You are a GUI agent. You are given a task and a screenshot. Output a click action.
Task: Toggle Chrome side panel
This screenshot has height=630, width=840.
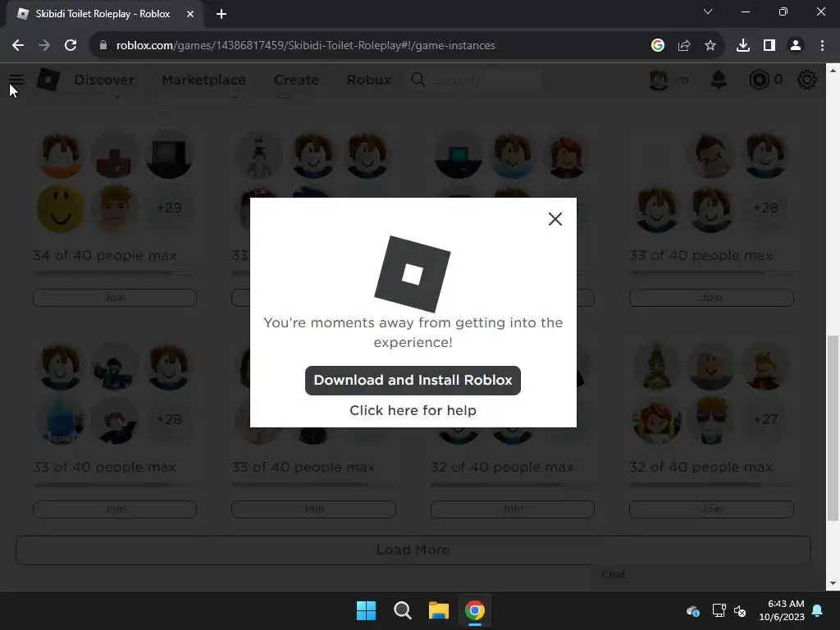769,45
